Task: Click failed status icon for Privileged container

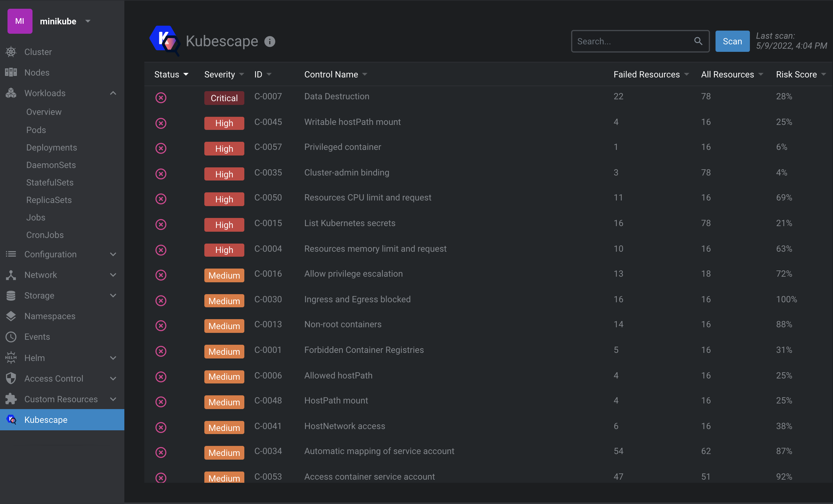Action: pos(161,148)
